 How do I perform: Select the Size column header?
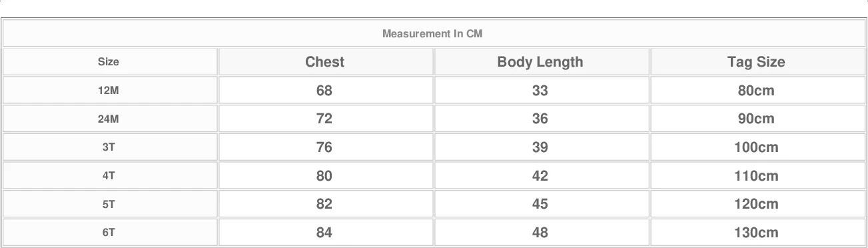coord(110,61)
